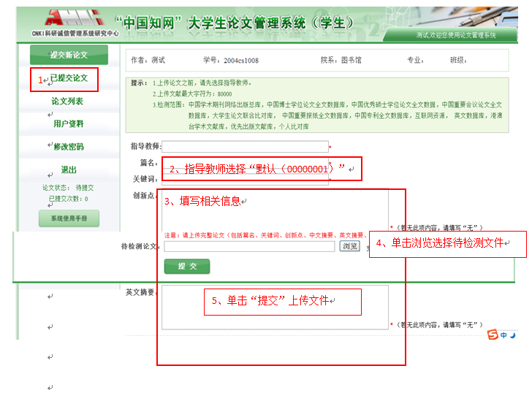Click the 论文状态：待提交 text
The width and height of the screenshot is (532, 393).
[x=68, y=188]
